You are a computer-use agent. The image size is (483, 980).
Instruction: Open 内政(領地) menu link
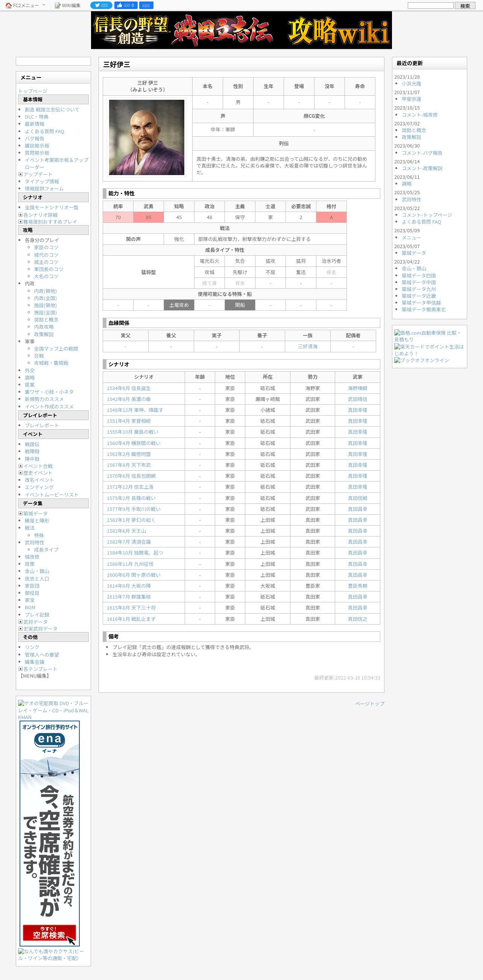(x=45, y=291)
